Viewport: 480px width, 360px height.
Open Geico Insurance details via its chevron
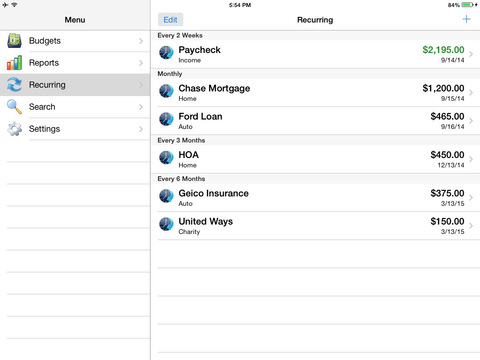[471, 197]
